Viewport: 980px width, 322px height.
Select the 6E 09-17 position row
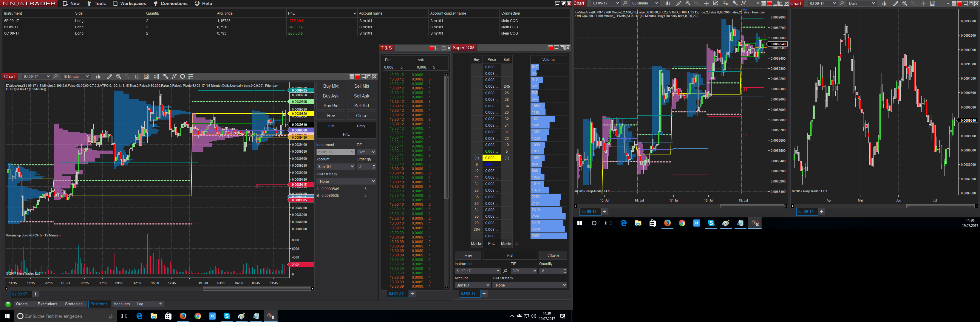tap(285, 21)
